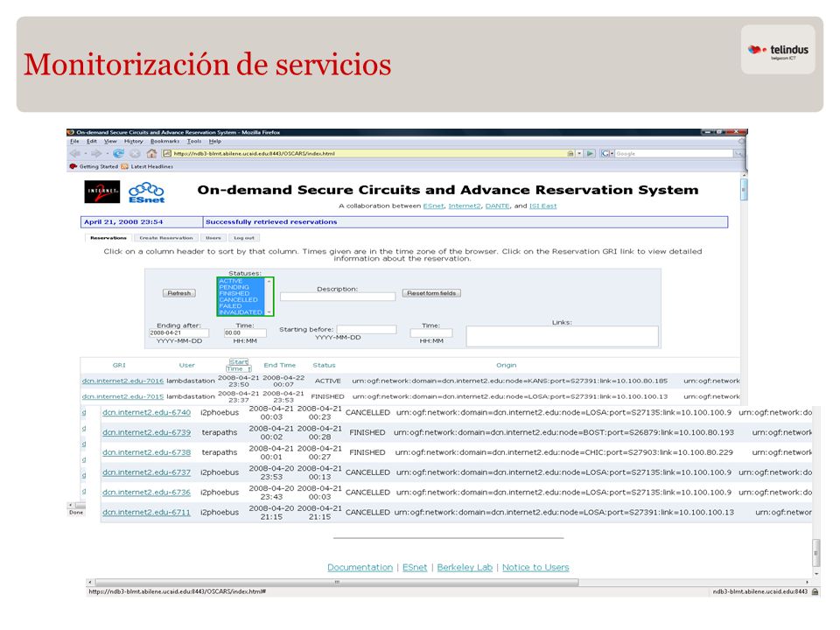Sort by the End Time column header
Viewport: 840px width, 630px height.
tap(280, 366)
